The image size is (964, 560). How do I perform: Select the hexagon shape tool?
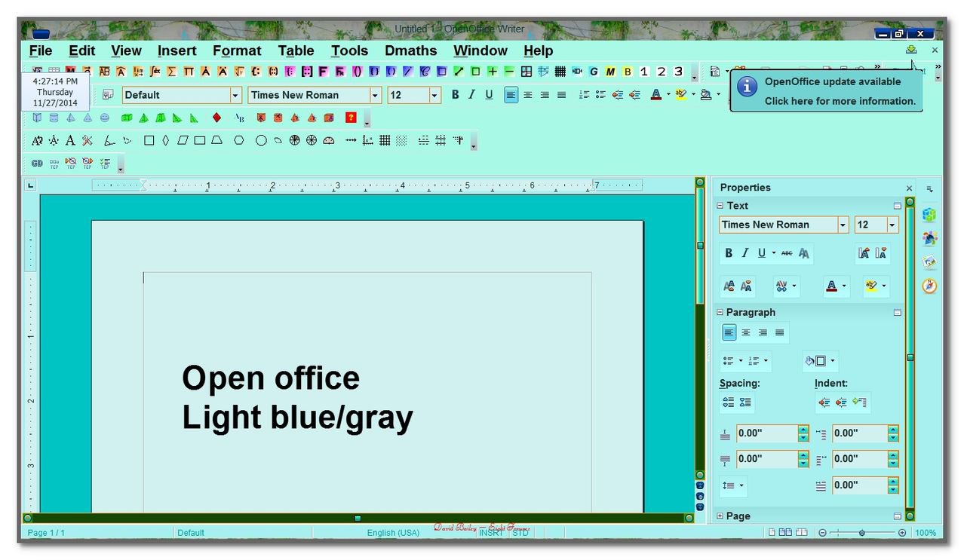[x=238, y=140]
